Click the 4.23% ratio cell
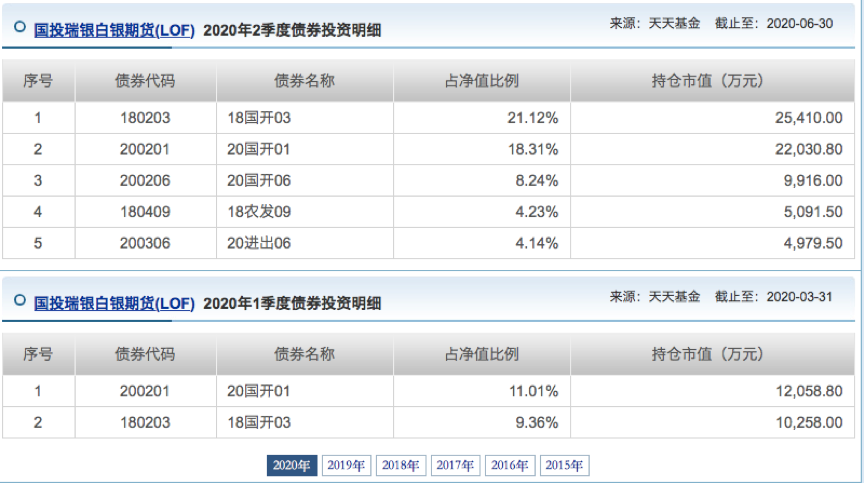The height and width of the screenshot is (483, 864). pos(537,212)
